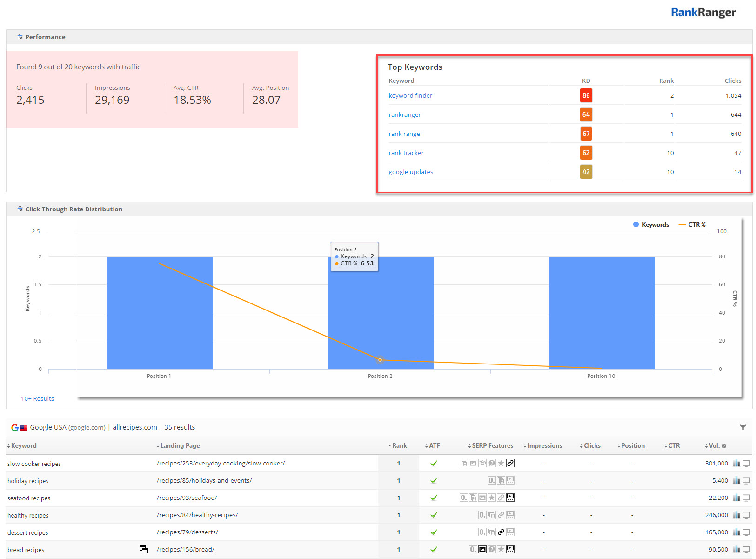Click bar chart icon for slow cooker recipes

736,463
